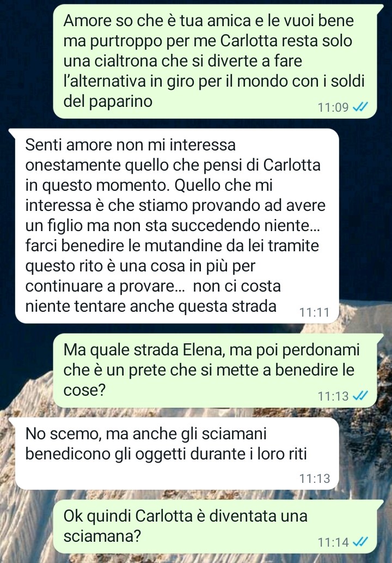Tap the read receipt ticks at 11:09

point(360,107)
